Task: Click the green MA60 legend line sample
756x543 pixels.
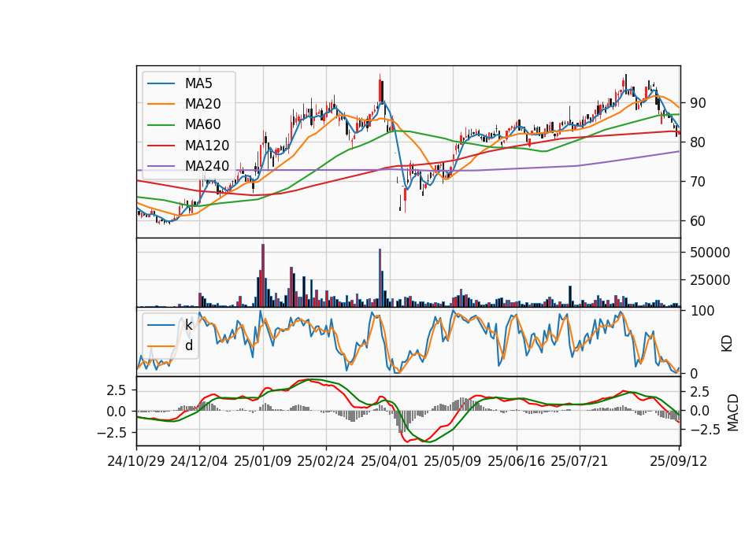Action: [x=161, y=125]
